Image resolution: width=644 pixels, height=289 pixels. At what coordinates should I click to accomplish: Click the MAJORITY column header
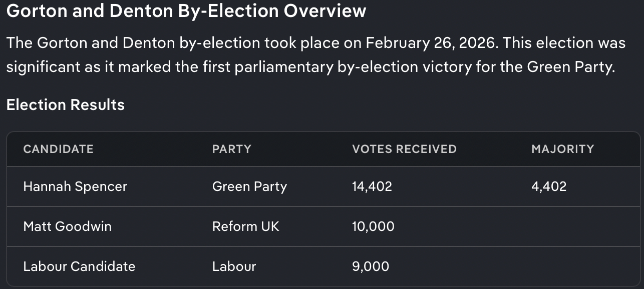point(562,149)
